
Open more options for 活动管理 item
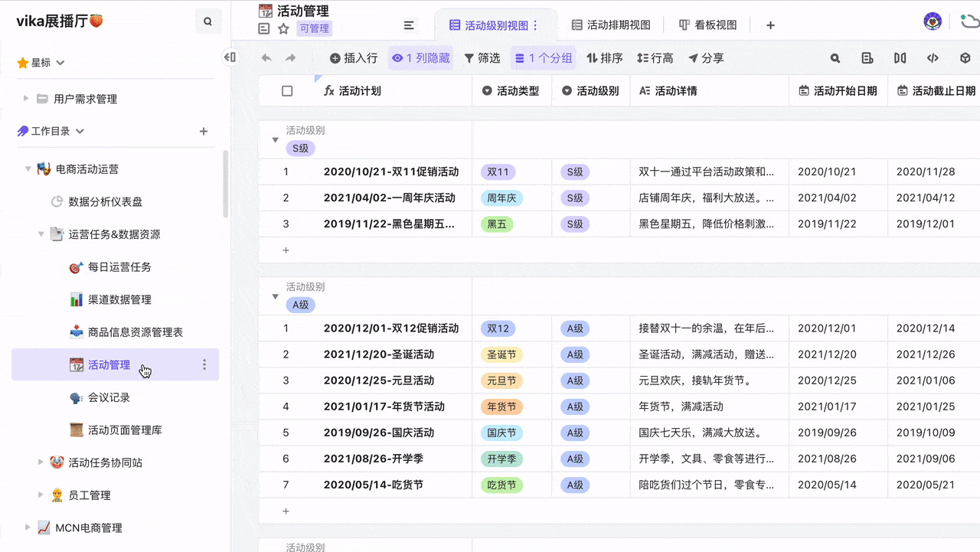click(x=204, y=365)
